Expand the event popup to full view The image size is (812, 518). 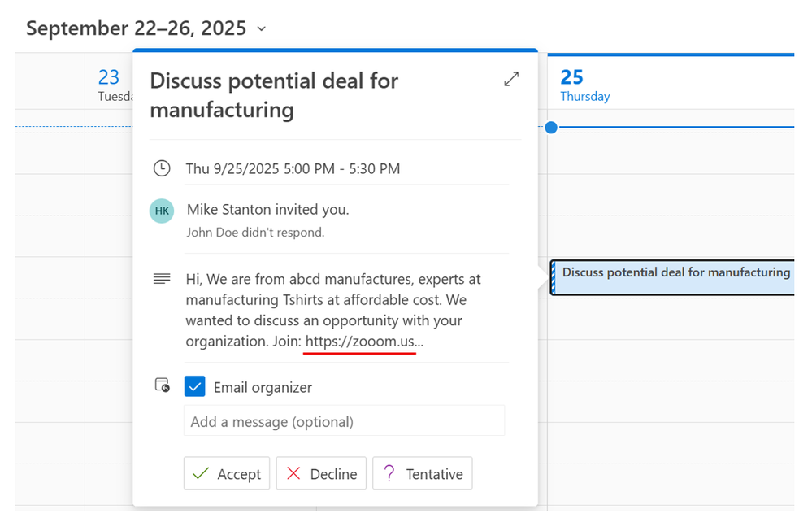511,79
